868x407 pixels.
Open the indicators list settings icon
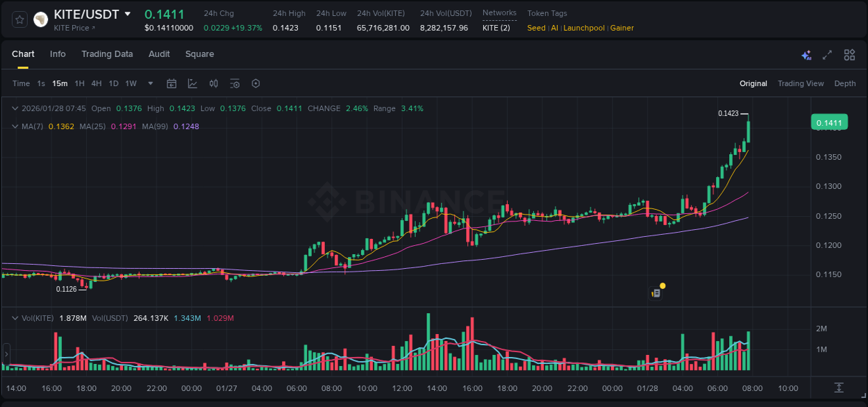point(235,83)
